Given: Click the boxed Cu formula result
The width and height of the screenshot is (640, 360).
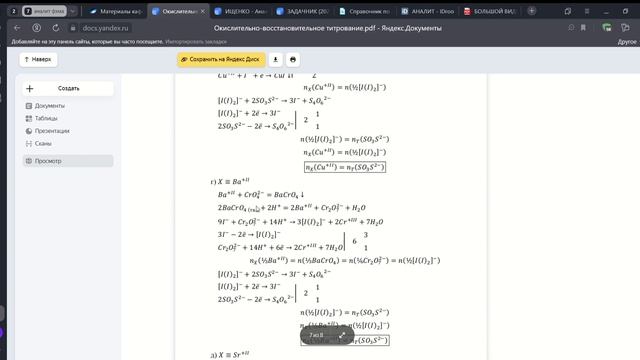Looking at the screenshot, I should (x=345, y=167).
